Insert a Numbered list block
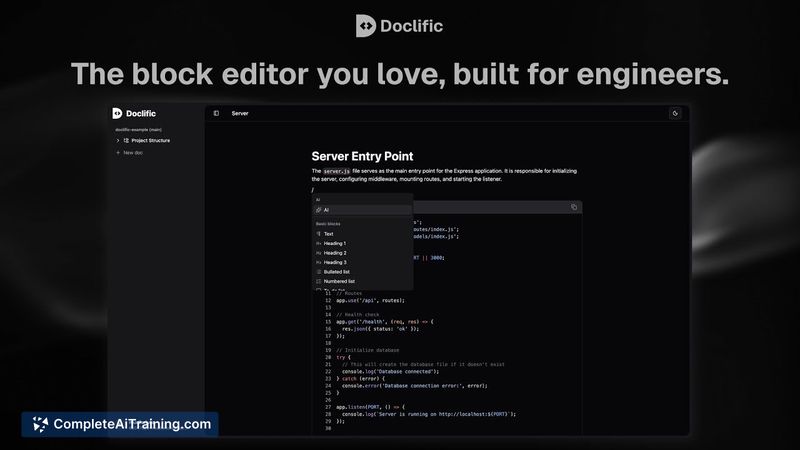 (362, 281)
